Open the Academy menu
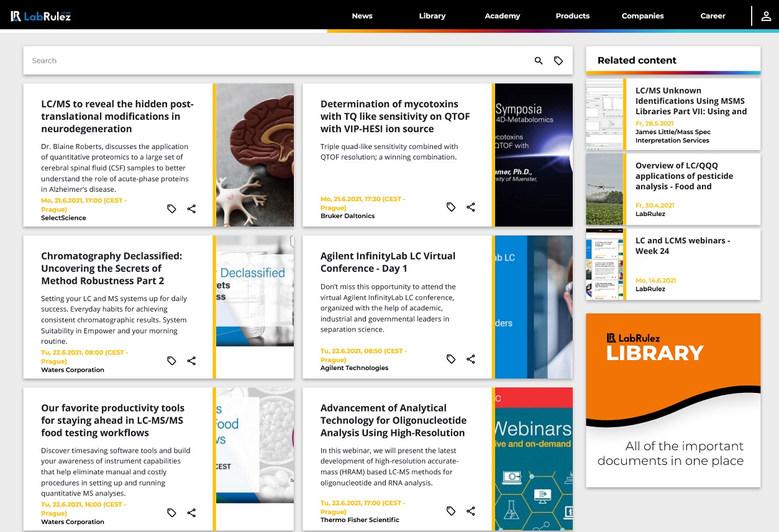 pos(503,16)
